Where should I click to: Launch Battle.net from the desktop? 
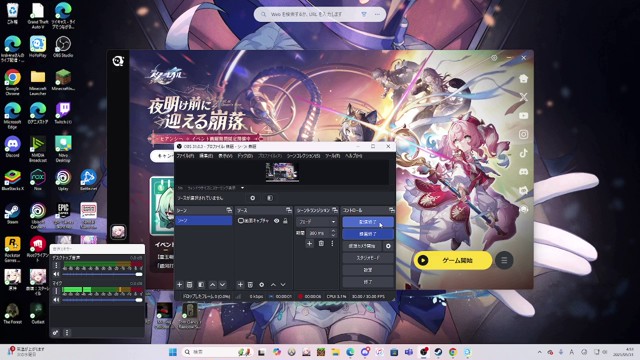[88, 180]
